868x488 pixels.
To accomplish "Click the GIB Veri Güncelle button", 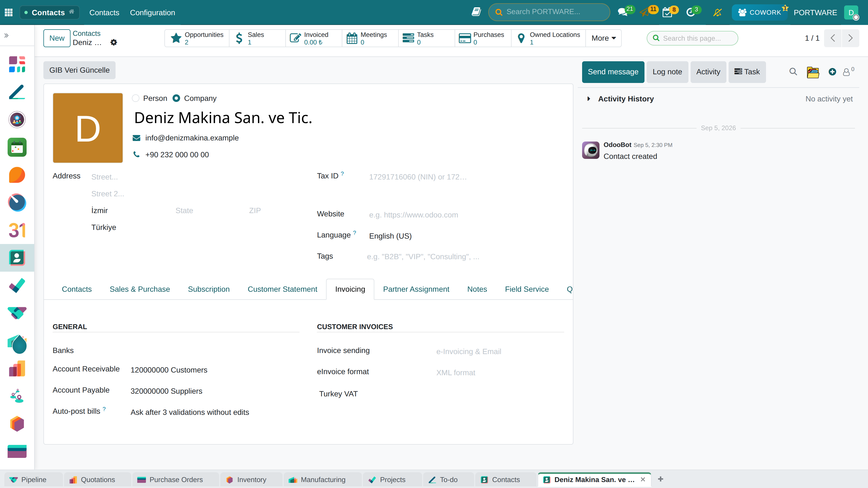I will coord(79,70).
